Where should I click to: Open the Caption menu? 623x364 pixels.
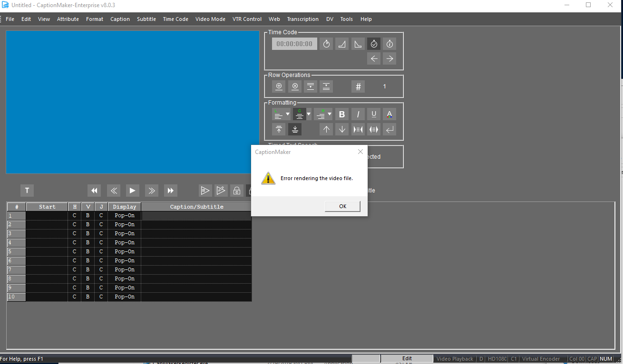coord(120,19)
